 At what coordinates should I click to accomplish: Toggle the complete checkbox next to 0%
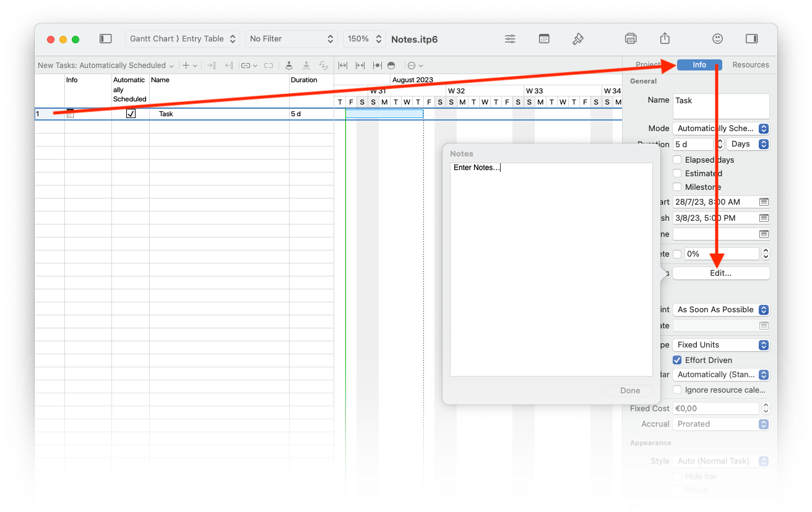tap(677, 254)
